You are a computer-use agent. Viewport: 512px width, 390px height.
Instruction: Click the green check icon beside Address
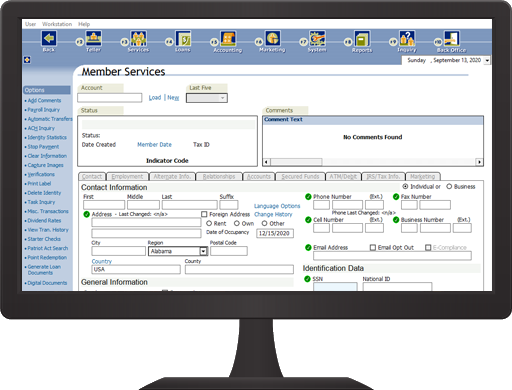pyautogui.click(x=86, y=214)
